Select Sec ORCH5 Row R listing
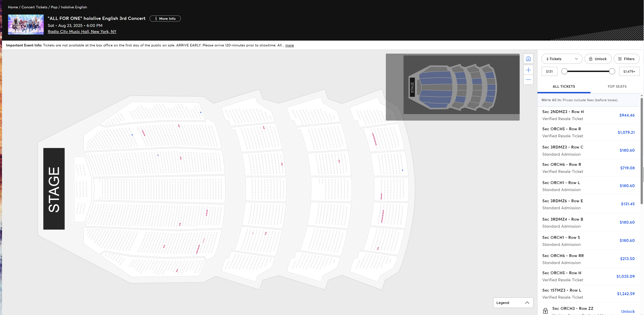The width and height of the screenshot is (644, 315). 589,132
